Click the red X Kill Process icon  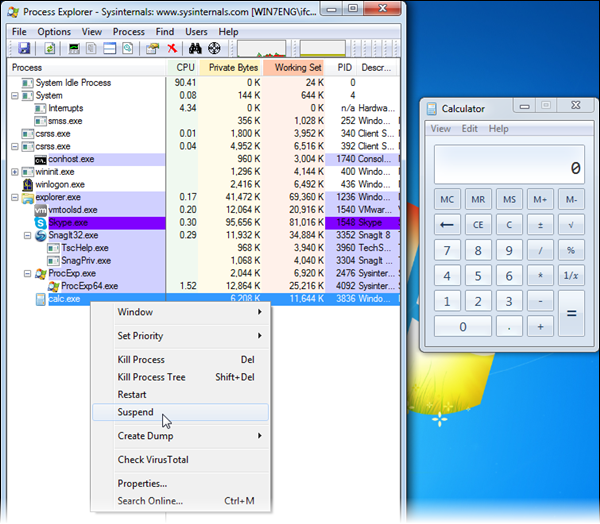tap(172, 49)
